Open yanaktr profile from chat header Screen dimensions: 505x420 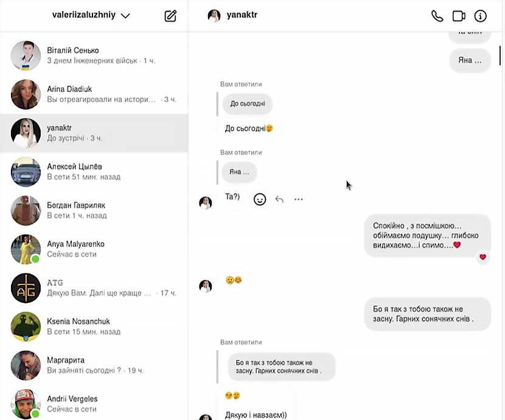click(232, 15)
